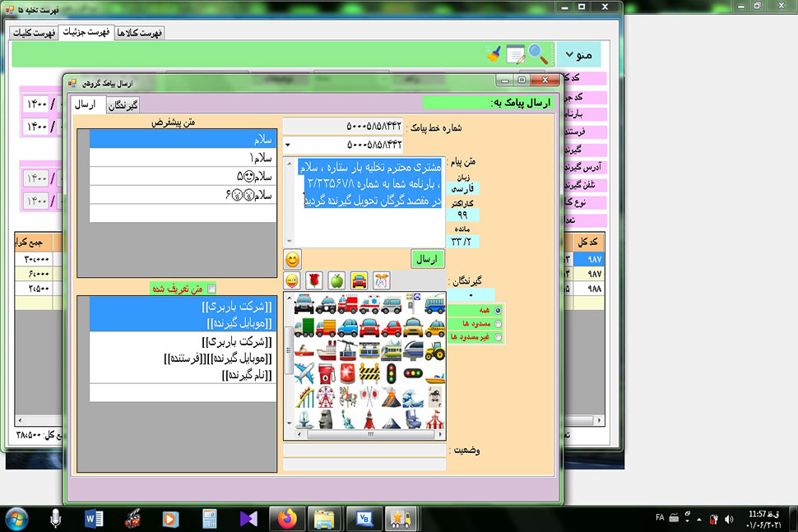Viewport: 798px width, 532px height.
Task: Open the SMS line number dropdown
Action: (x=289, y=145)
